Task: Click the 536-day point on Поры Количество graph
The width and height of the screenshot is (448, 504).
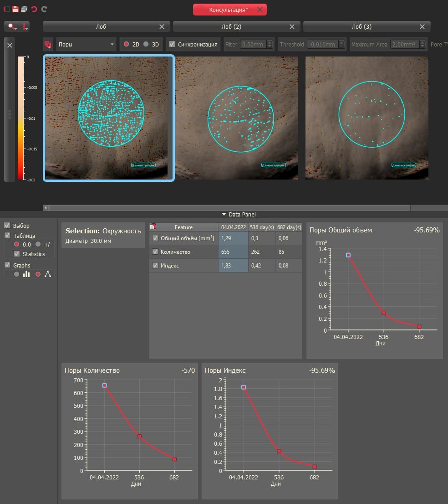Action: click(139, 436)
